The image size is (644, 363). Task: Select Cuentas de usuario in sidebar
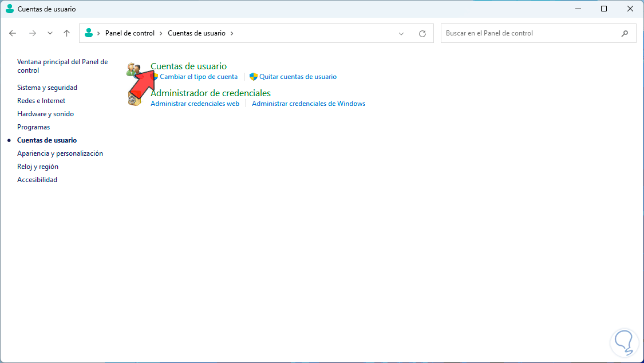click(47, 140)
